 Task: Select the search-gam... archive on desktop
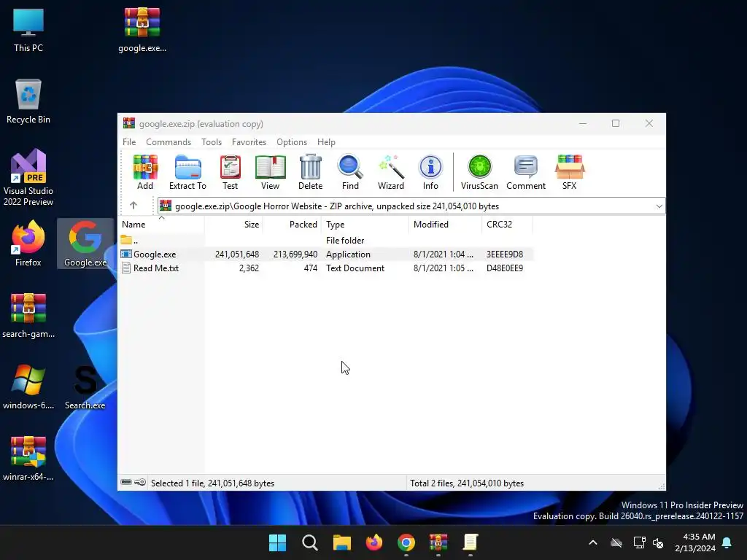click(28, 316)
